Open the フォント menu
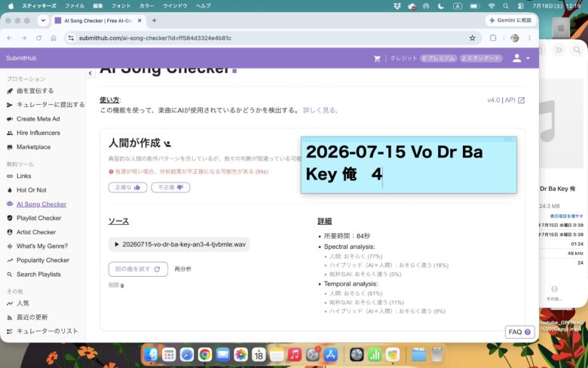Image resolution: width=588 pixels, height=368 pixels. [x=121, y=6]
